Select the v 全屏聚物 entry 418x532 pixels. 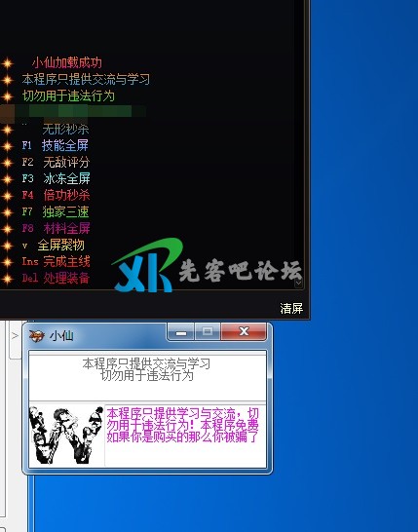(x=53, y=245)
